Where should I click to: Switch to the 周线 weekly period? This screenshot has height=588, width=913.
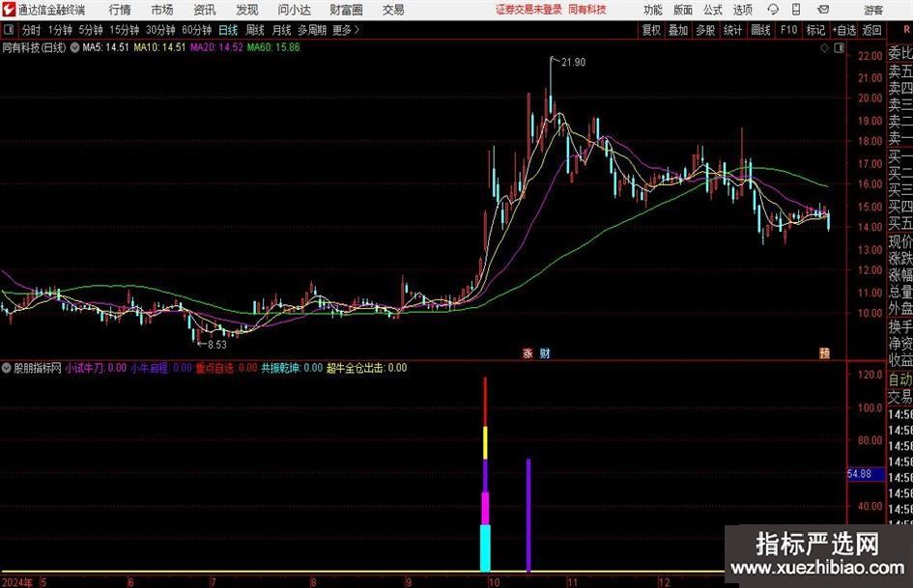[255, 30]
